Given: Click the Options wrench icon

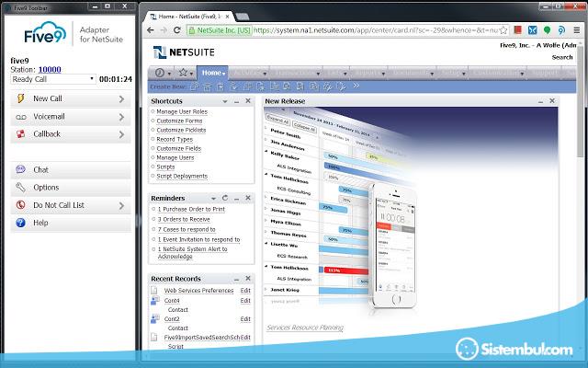Looking at the screenshot, I should tap(20, 187).
